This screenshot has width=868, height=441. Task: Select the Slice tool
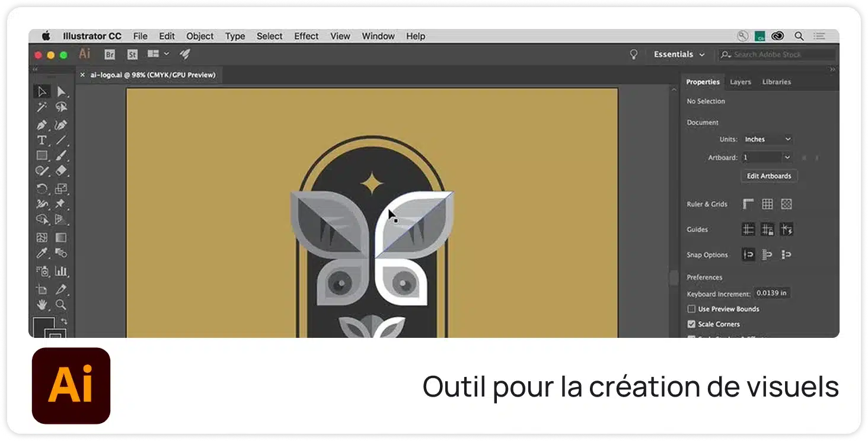click(61, 290)
